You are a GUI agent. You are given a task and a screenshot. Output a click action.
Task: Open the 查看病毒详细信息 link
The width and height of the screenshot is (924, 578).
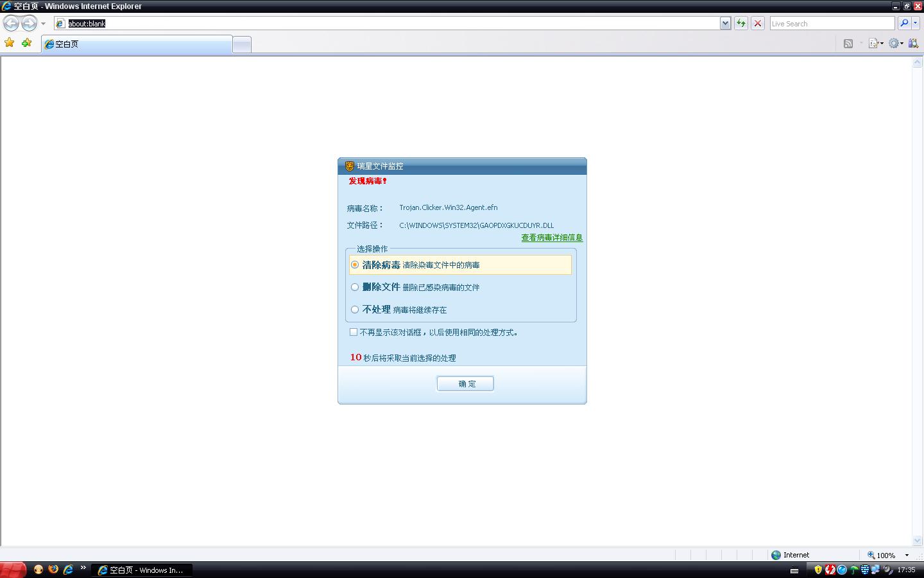(x=552, y=238)
